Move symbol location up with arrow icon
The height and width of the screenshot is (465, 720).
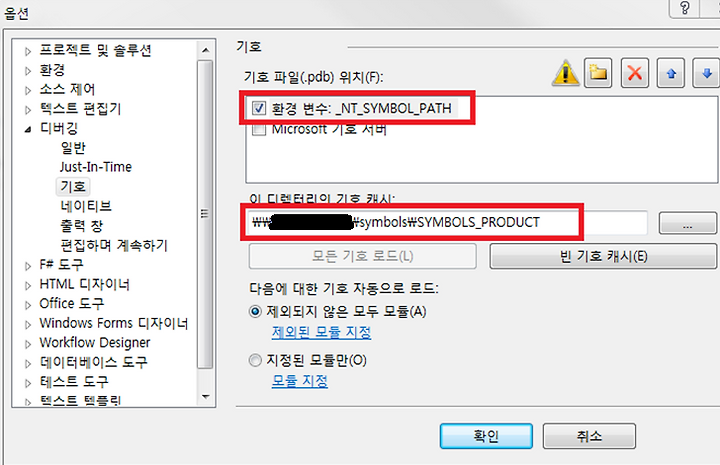pos(671,73)
